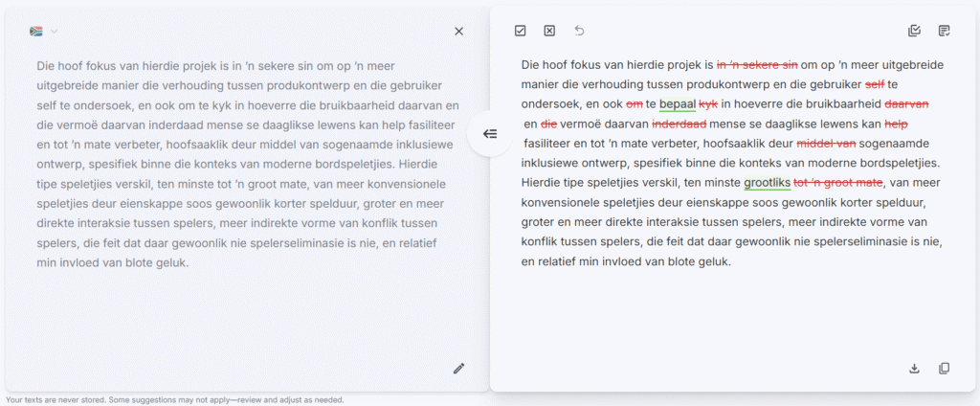Click the green underlined suggestion "grootliks"

pyautogui.click(x=767, y=182)
